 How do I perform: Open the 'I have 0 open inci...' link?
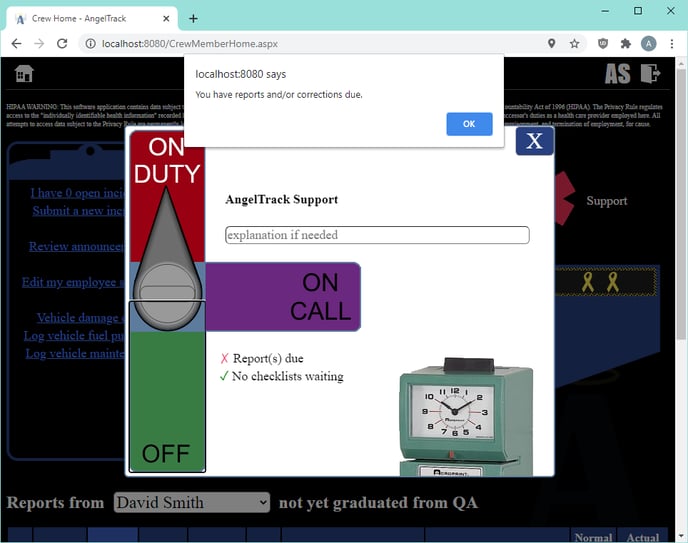pos(78,193)
